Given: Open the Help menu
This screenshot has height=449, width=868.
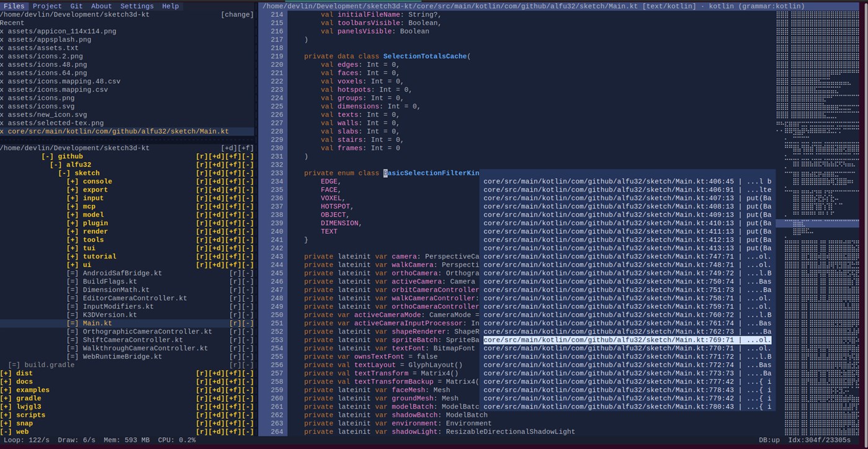Looking at the screenshot, I should [x=170, y=6].
